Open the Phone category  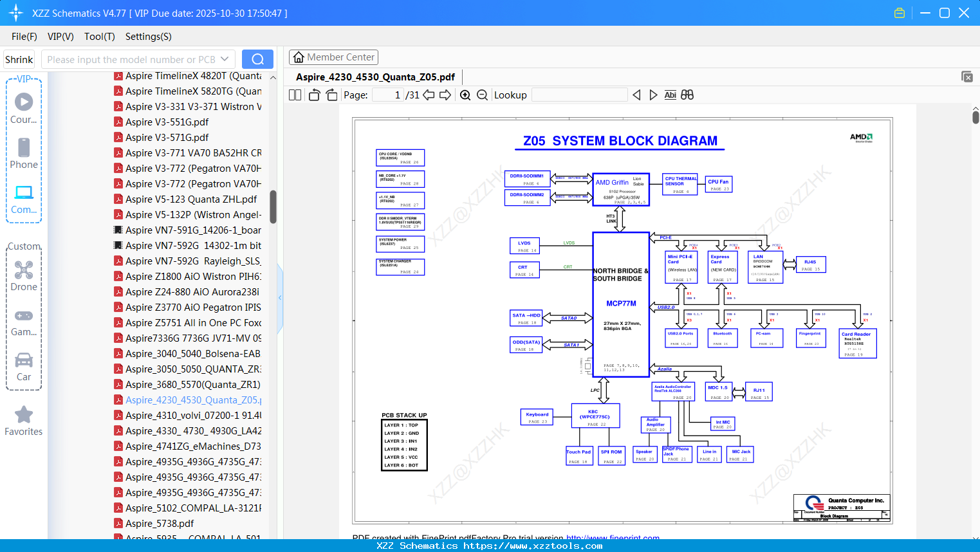tap(24, 154)
